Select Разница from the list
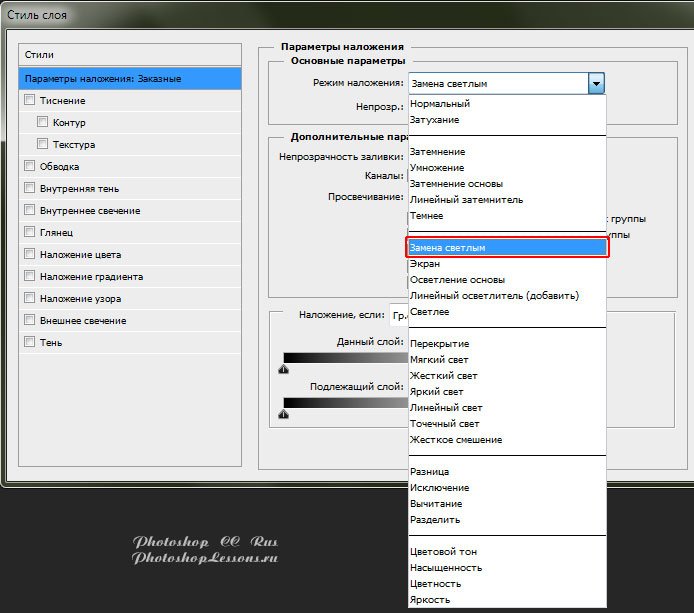The width and height of the screenshot is (694, 613). (429, 472)
